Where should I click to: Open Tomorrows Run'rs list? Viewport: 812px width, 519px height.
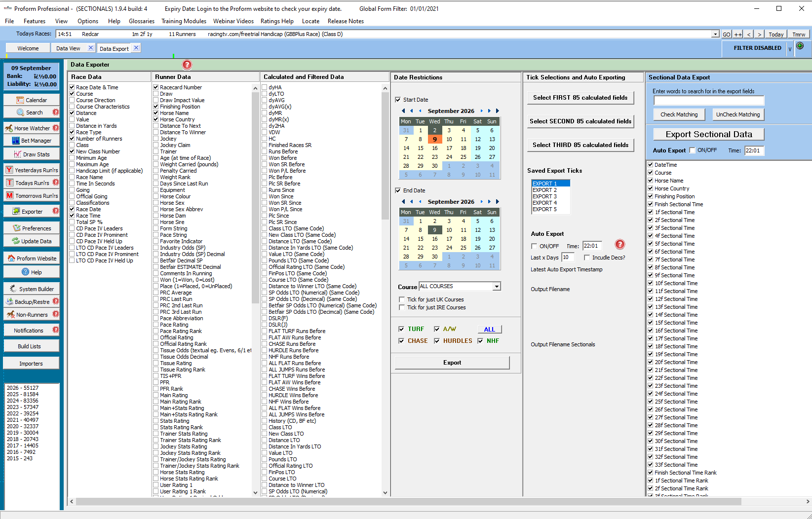31,196
